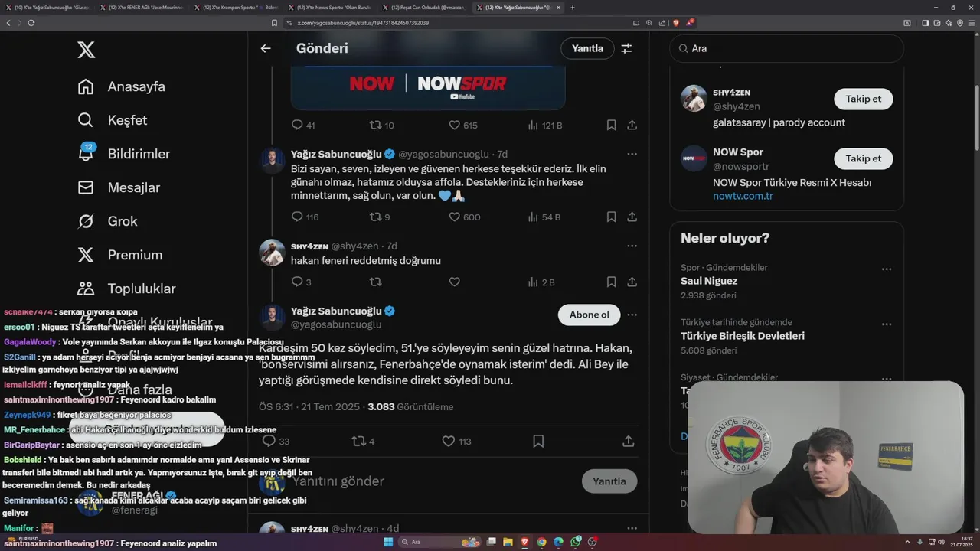Open the NOW Spor video thumbnail

click(428, 86)
